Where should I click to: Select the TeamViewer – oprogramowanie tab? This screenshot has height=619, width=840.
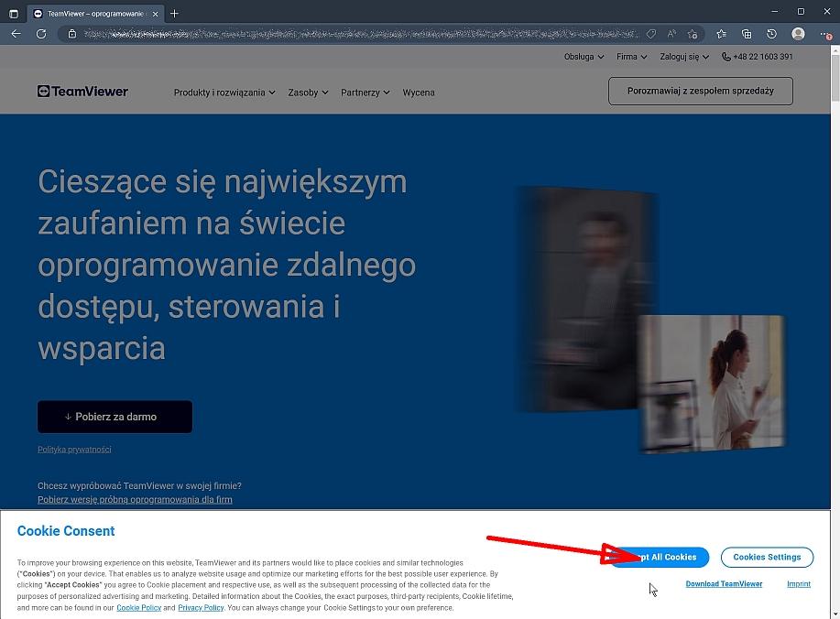(x=95, y=14)
